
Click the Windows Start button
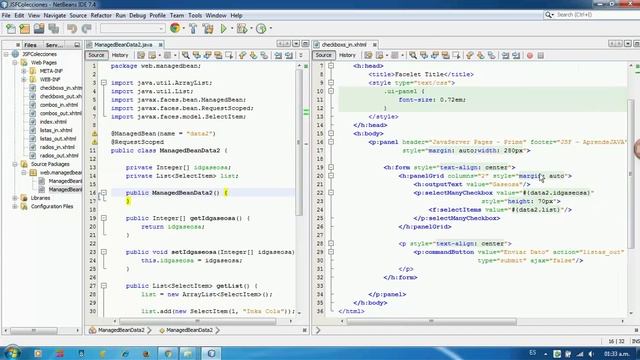point(12,353)
